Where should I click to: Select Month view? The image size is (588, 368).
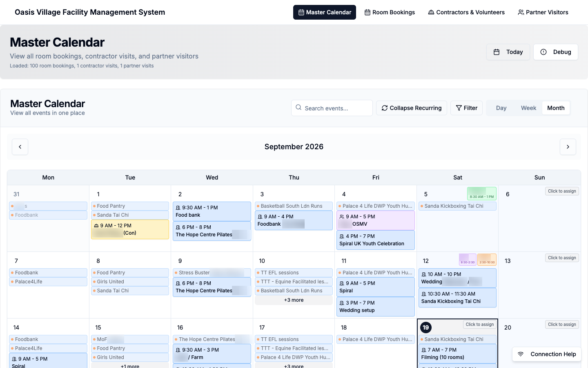pyautogui.click(x=556, y=108)
